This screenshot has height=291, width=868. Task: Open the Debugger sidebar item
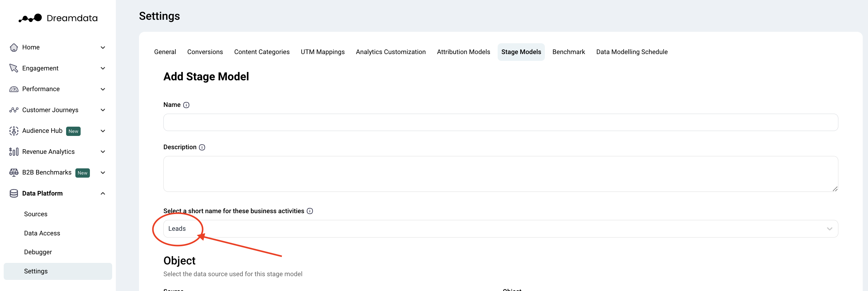[x=38, y=252]
